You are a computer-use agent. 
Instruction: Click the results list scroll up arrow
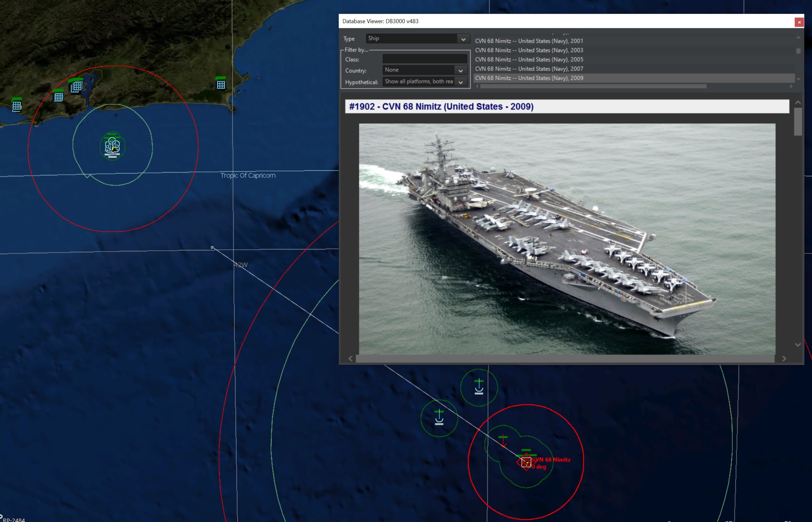coord(798,37)
